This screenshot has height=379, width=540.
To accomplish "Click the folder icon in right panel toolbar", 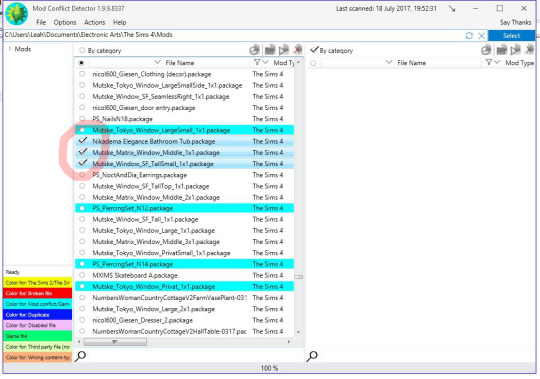I will [x=501, y=50].
